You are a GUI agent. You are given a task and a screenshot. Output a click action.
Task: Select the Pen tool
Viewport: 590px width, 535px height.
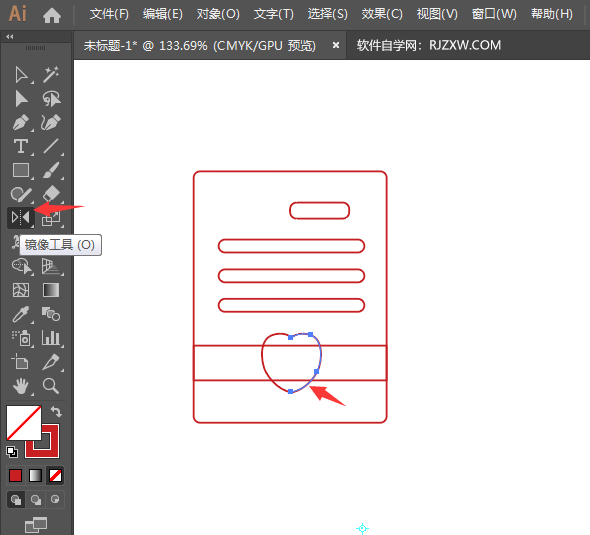click(x=20, y=122)
